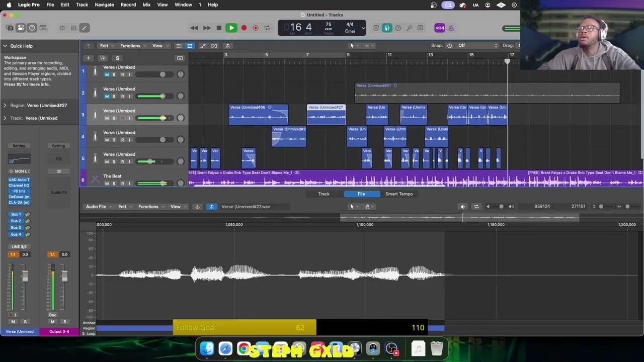Toggle Catch playhead button in tracks toolbar
The height and width of the screenshot is (362, 644).
click(227, 46)
